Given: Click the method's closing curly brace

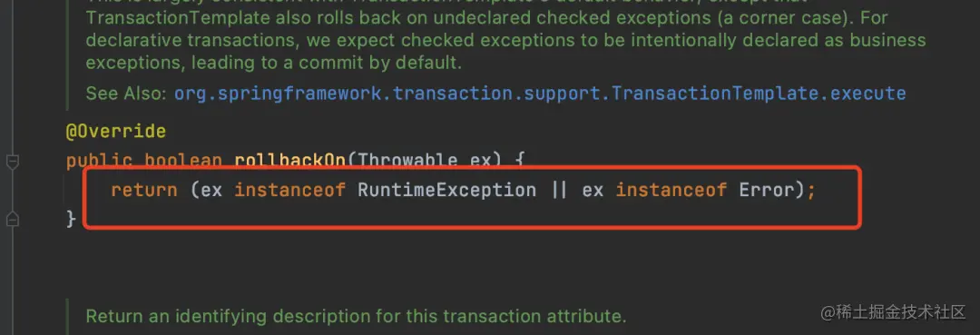Looking at the screenshot, I should point(72,219).
